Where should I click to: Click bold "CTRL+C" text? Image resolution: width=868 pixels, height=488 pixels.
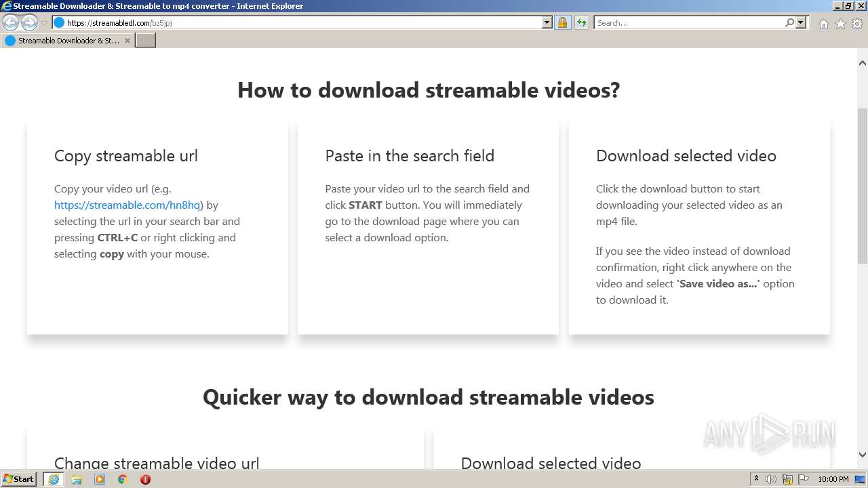pyautogui.click(x=117, y=237)
